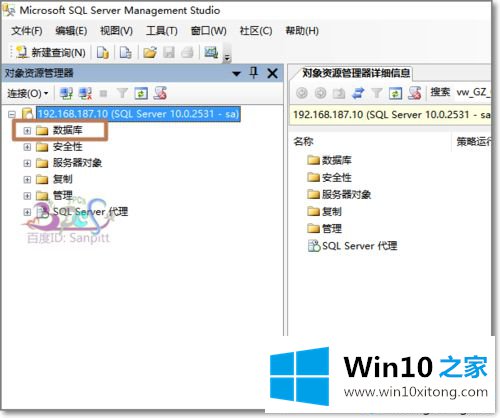
Task: Select the 192.168.187.10 server tree node
Action: click(138, 114)
